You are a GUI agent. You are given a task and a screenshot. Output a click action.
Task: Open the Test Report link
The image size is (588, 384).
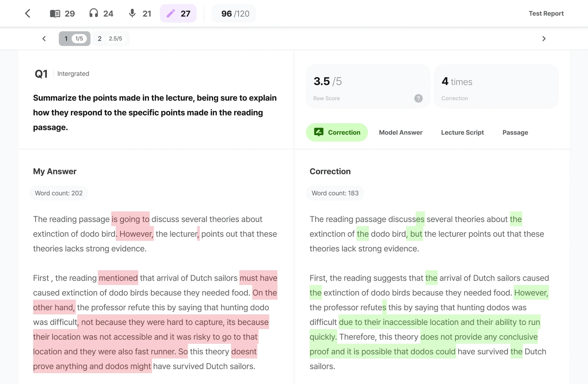click(546, 13)
